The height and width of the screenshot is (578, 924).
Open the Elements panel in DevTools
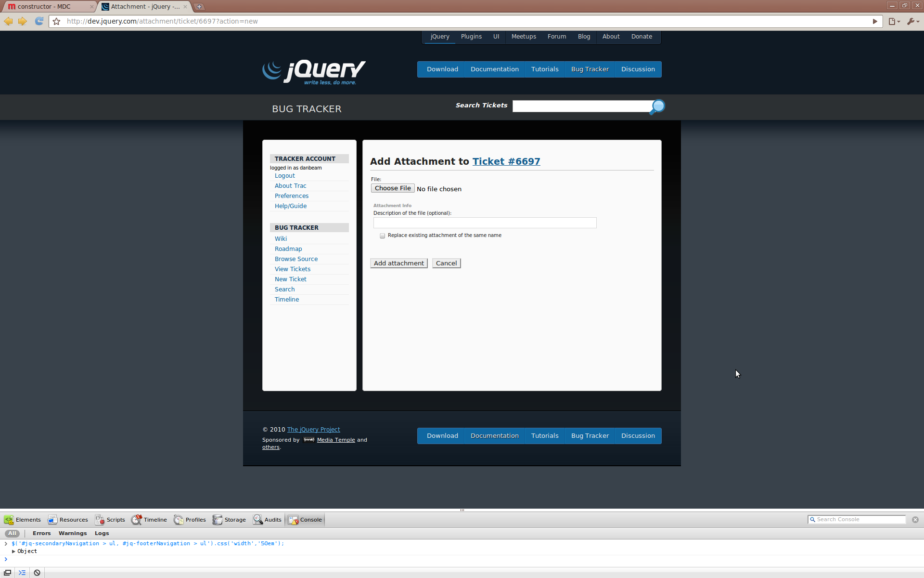coord(22,520)
